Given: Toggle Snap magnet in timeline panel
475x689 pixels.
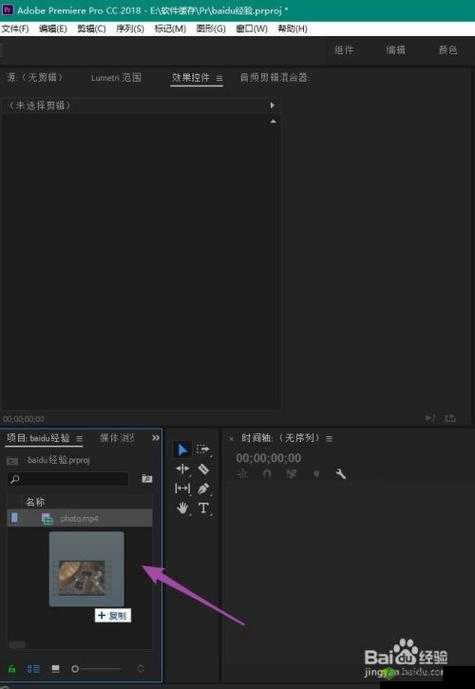Looking at the screenshot, I should 266,474.
